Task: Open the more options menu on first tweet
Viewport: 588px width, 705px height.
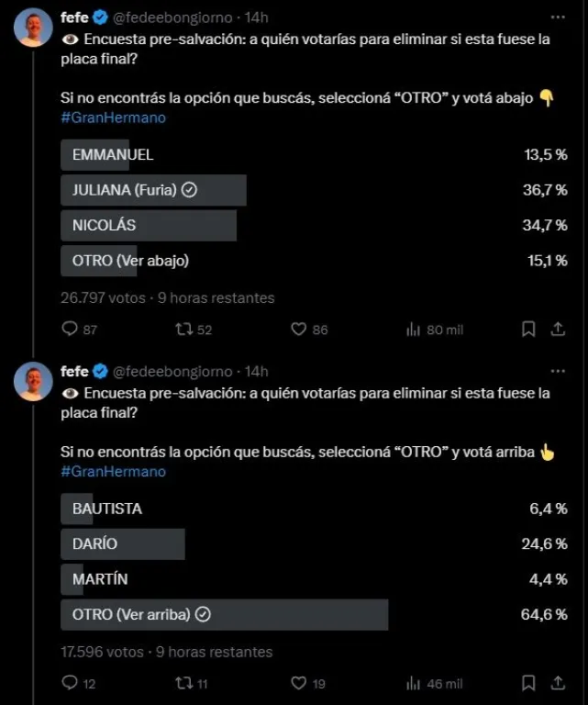Action: [558, 17]
